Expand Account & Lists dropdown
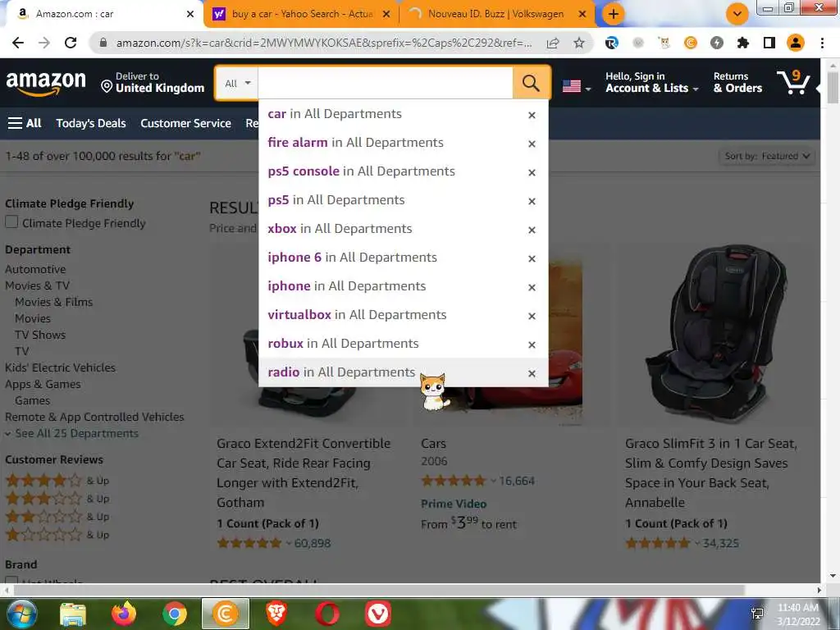 pos(651,83)
